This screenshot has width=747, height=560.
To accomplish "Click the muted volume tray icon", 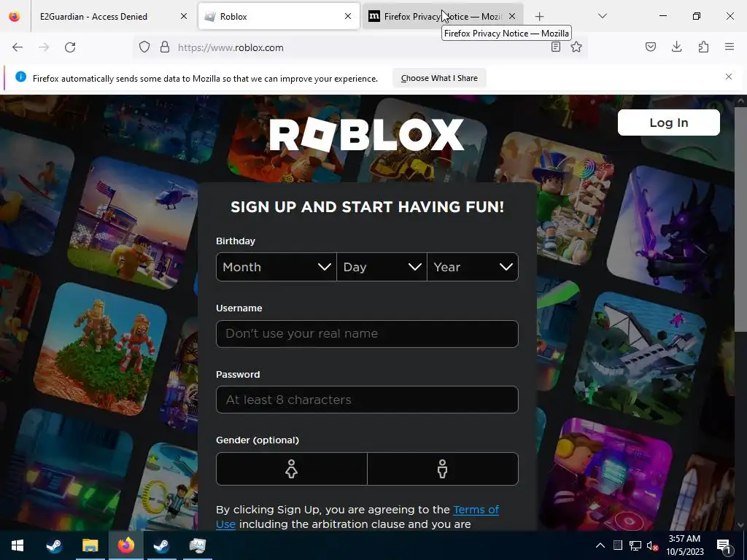I will 653,545.
